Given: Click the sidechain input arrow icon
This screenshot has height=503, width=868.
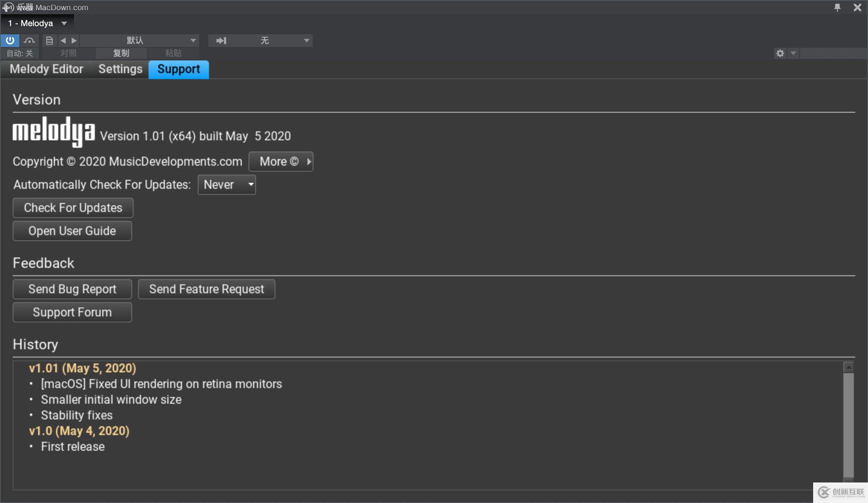Looking at the screenshot, I should (221, 40).
